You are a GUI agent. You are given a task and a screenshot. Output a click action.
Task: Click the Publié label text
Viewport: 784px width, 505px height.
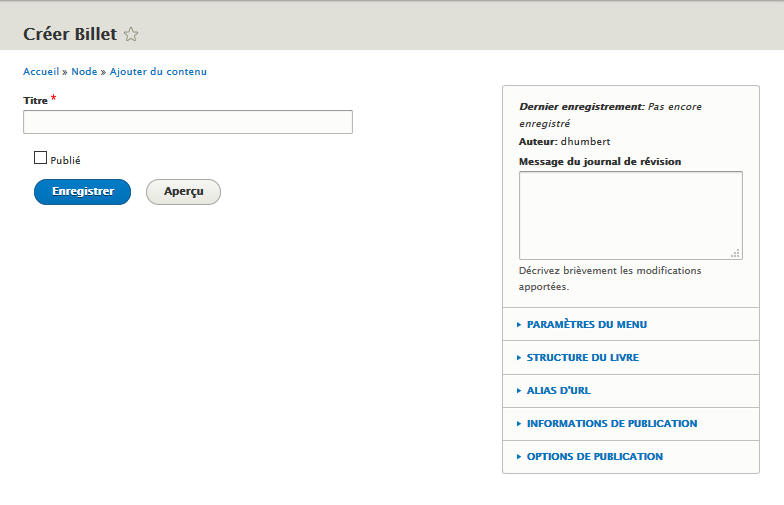click(x=65, y=160)
